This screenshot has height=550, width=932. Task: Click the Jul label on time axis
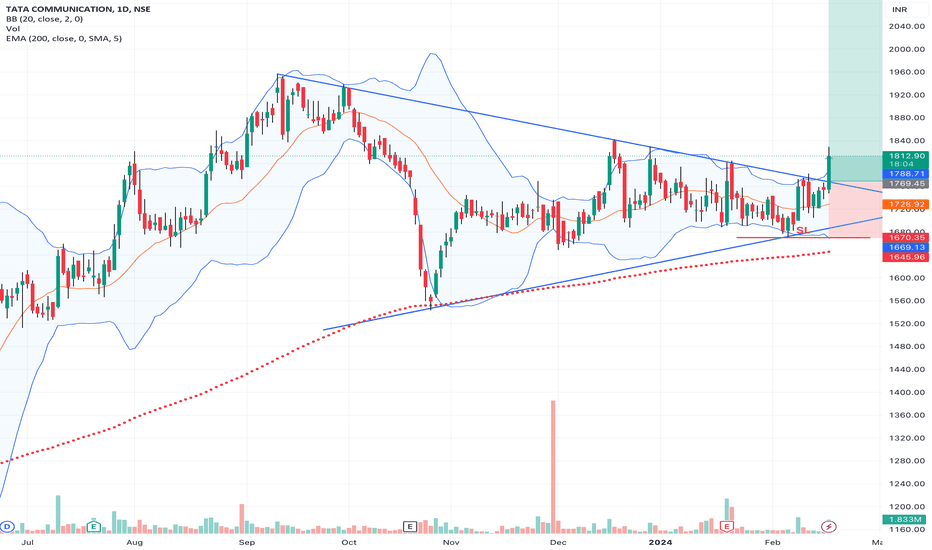(27, 542)
